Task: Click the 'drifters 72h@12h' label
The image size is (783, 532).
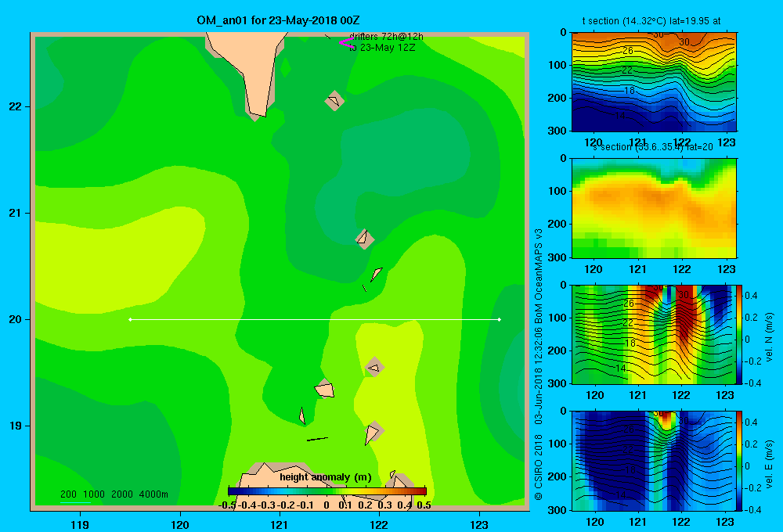Action: (x=386, y=37)
